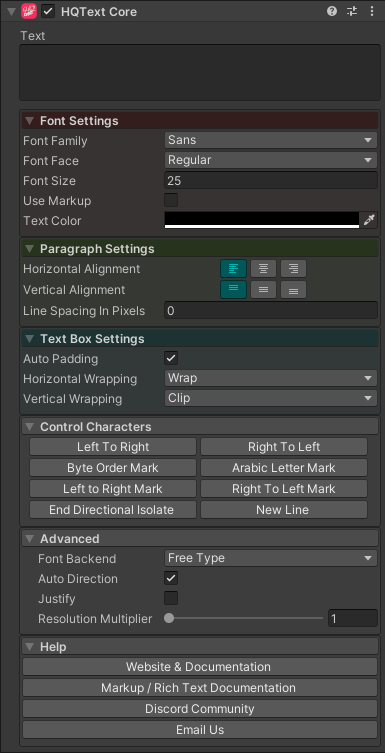Open Markup / Rich Text Documentation
Image resolution: width=385 pixels, height=753 pixels.
point(200,688)
